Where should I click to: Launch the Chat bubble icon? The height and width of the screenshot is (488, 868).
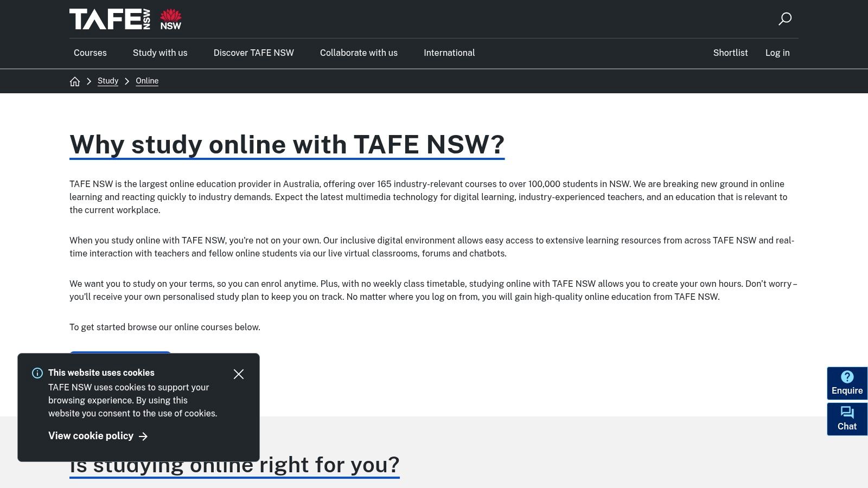coord(847,413)
